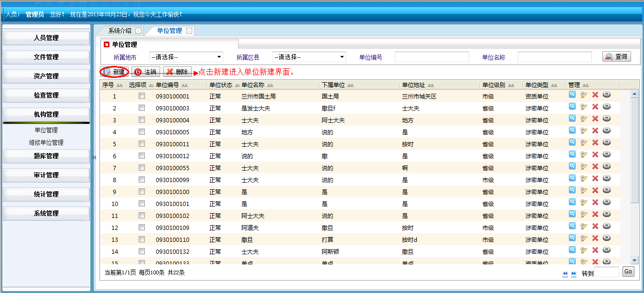644x293 pixels.
Task: Click the gray gear icon for unit 0930100001
Action: pyautogui.click(x=607, y=94)
